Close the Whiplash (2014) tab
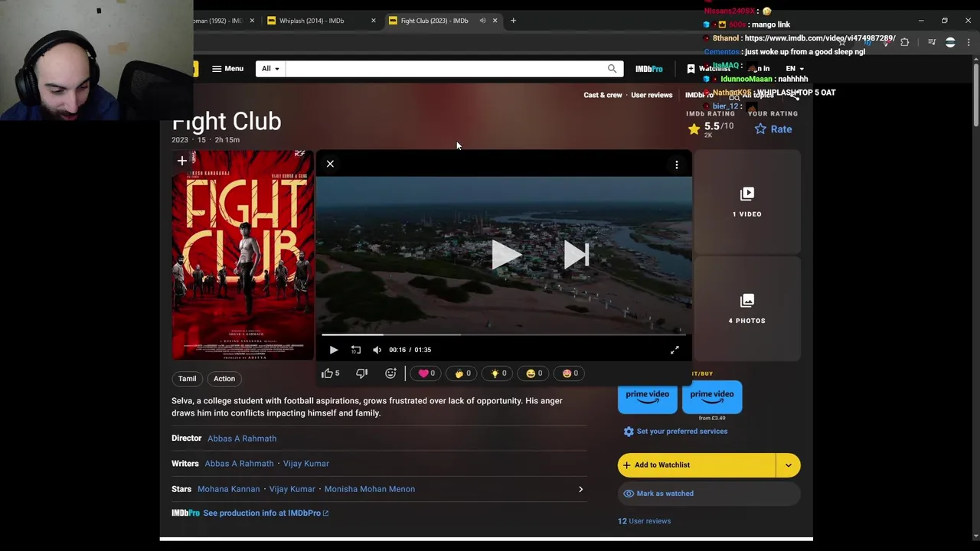This screenshot has height=551, width=980. [x=373, y=21]
